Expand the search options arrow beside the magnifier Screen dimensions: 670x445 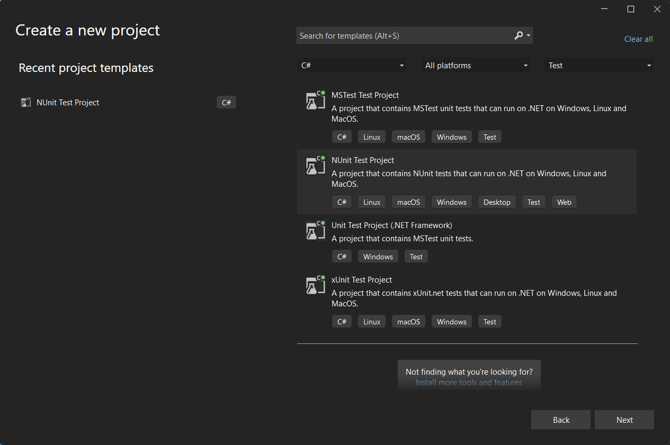(x=529, y=35)
